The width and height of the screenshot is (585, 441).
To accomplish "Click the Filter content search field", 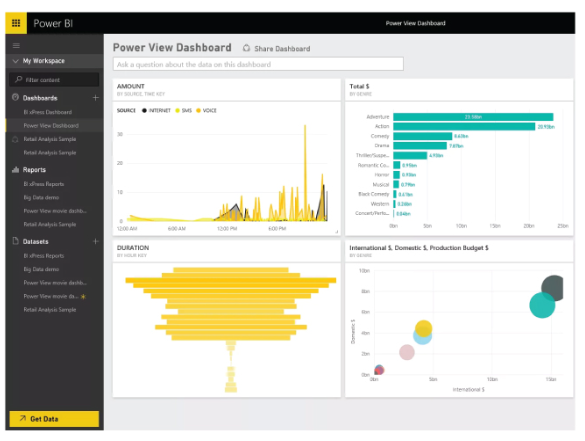I will point(54,80).
